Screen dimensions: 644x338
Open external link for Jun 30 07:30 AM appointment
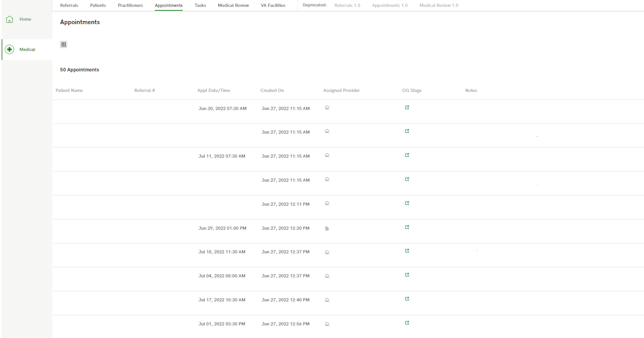coord(407,107)
